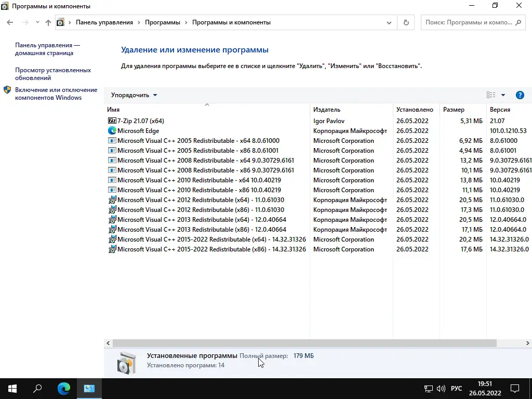
Task: Sort by Размер column header
Action: 463,110
